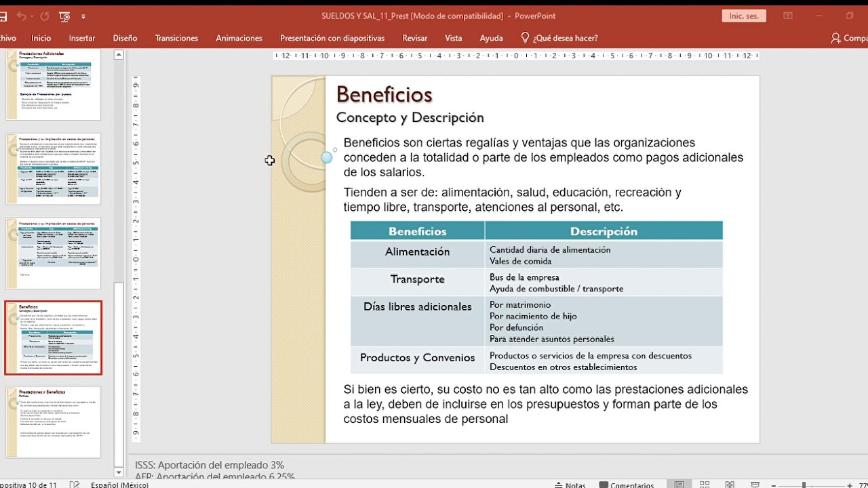Switch to the Diseño tab
Image resolution: width=868 pixels, height=488 pixels.
pyautogui.click(x=125, y=38)
